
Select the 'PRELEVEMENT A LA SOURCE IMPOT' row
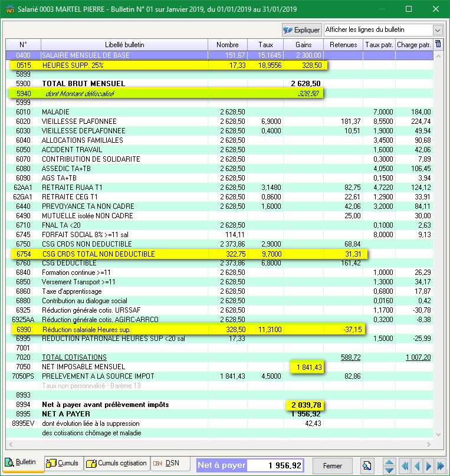219,376
